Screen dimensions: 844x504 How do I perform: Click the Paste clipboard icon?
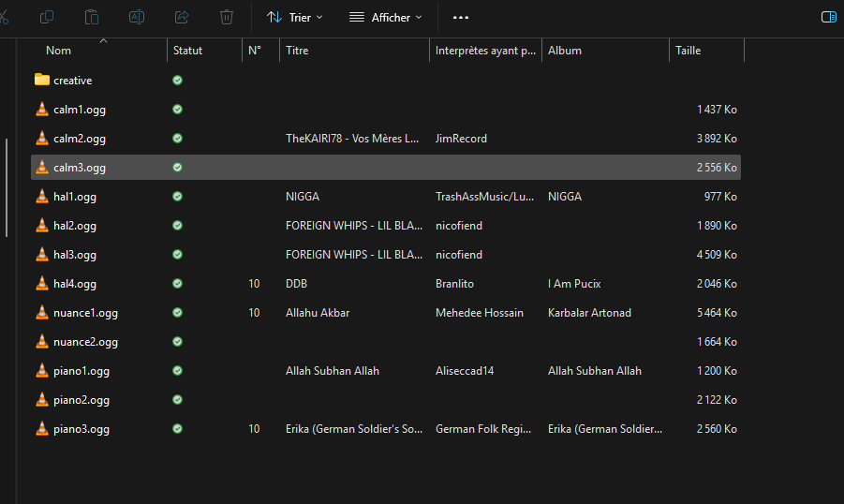tap(92, 17)
